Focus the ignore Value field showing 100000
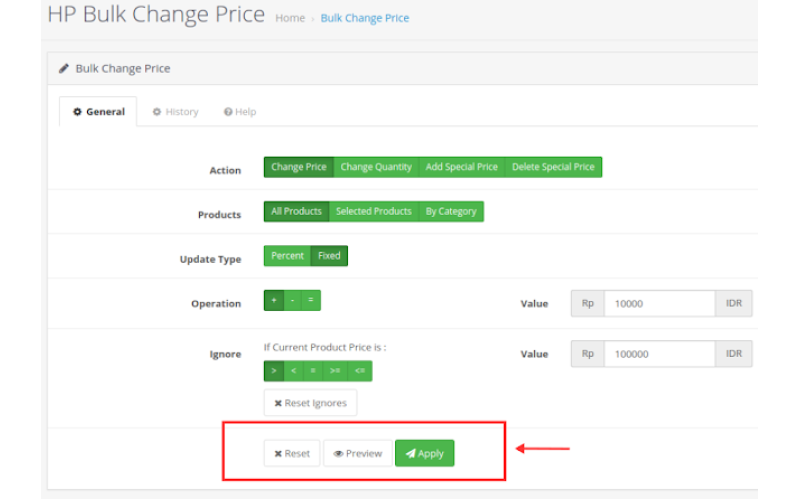 pyautogui.click(x=660, y=354)
